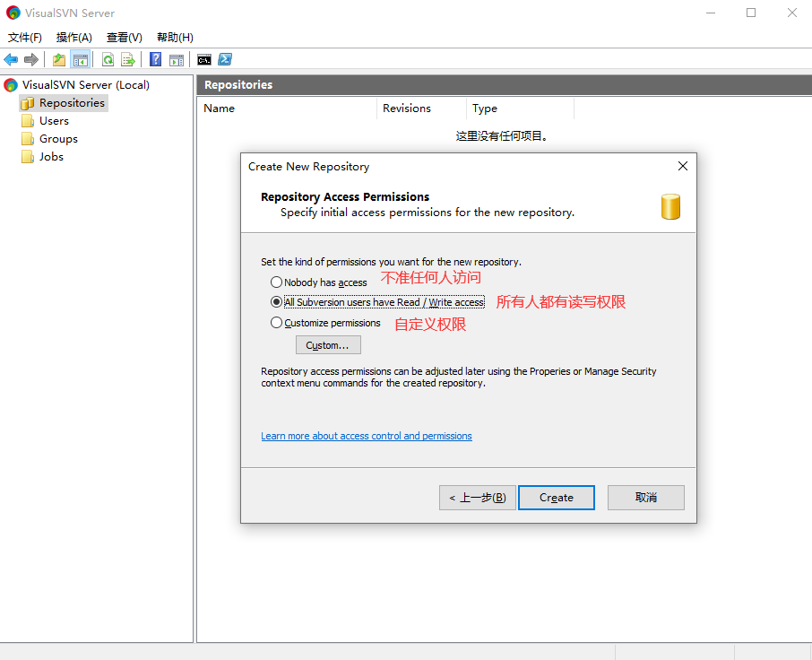Open the 操作(A) menu
The image size is (812, 660).
pos(74,38)
